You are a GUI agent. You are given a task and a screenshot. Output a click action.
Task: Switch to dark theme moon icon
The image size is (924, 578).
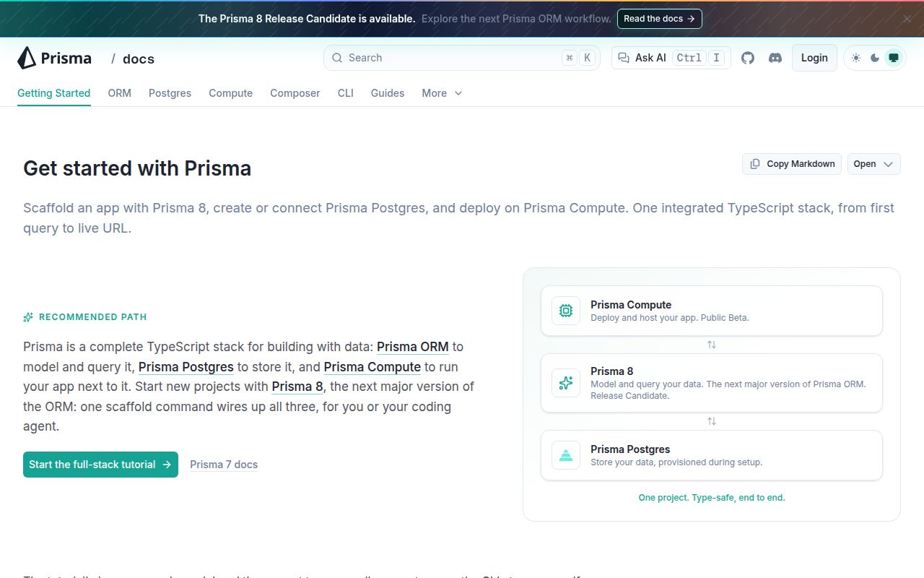pos(875,58)
